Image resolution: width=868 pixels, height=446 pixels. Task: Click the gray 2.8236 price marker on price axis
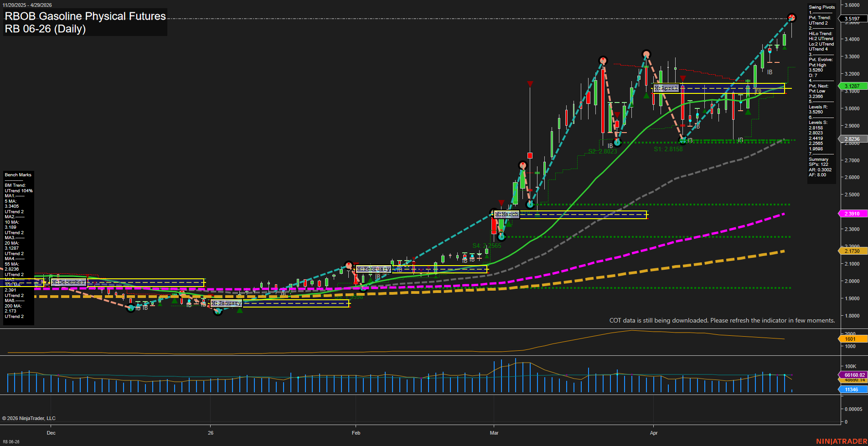pyautogui.click(x=851, y=138)
